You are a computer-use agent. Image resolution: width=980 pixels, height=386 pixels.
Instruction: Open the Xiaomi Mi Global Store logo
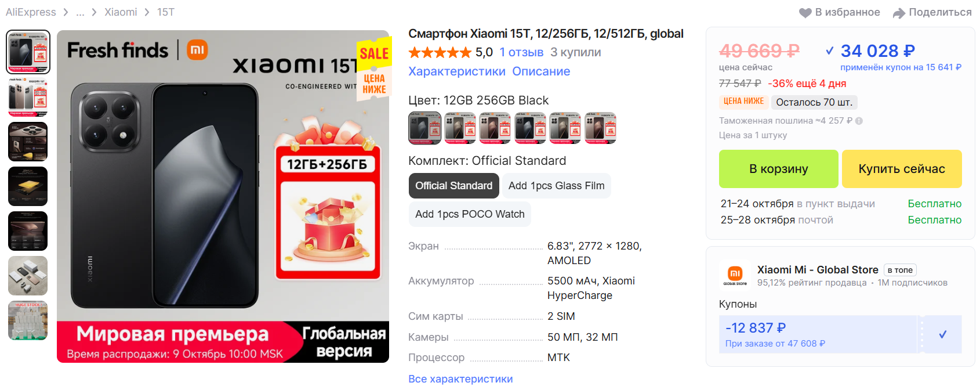coord(735,274)
